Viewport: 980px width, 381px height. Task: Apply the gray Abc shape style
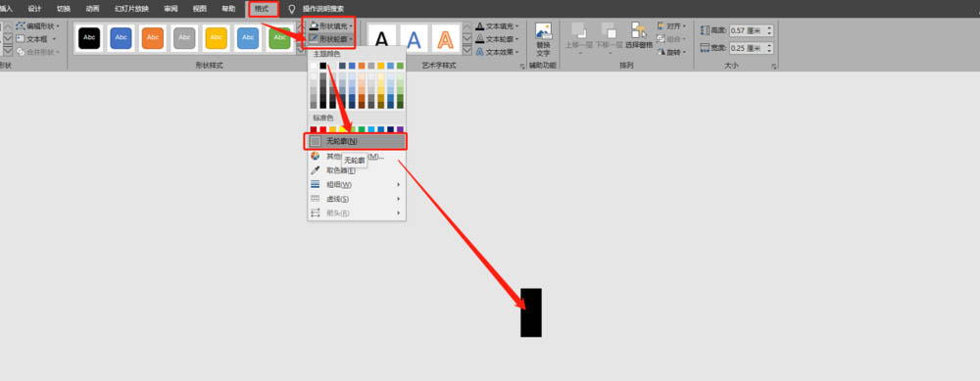(x=184, y=38)
